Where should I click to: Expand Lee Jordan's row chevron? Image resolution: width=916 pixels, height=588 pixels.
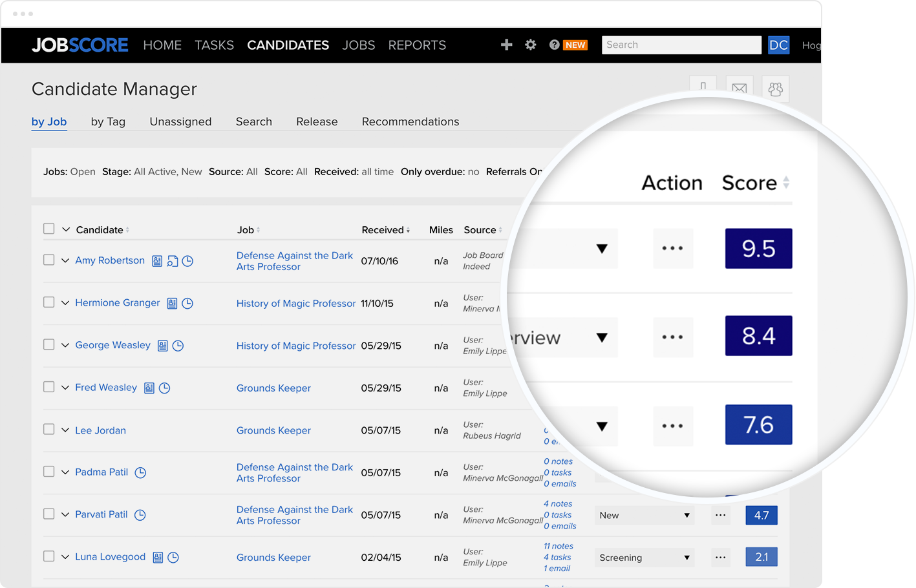(x=65, y=430)
